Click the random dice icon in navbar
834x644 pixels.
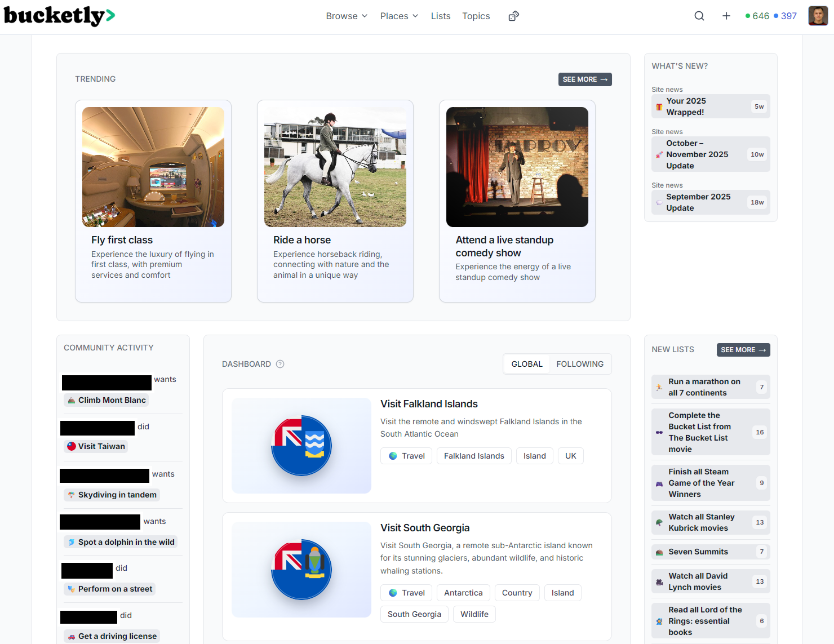pos(513,16)
